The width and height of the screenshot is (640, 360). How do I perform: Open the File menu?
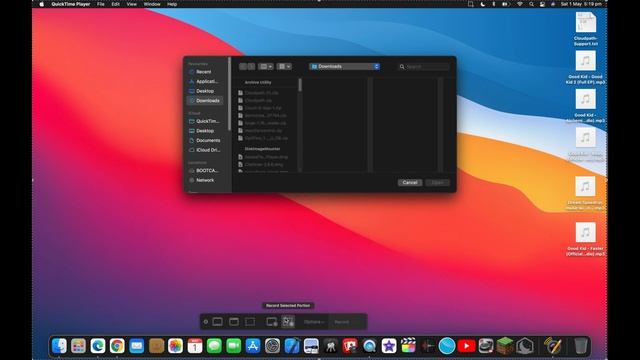100,4
